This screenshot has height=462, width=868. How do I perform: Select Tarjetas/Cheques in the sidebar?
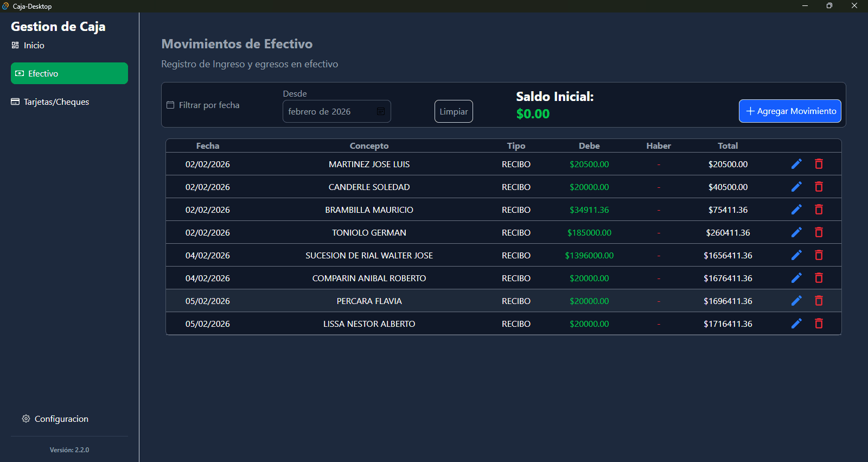50,102
